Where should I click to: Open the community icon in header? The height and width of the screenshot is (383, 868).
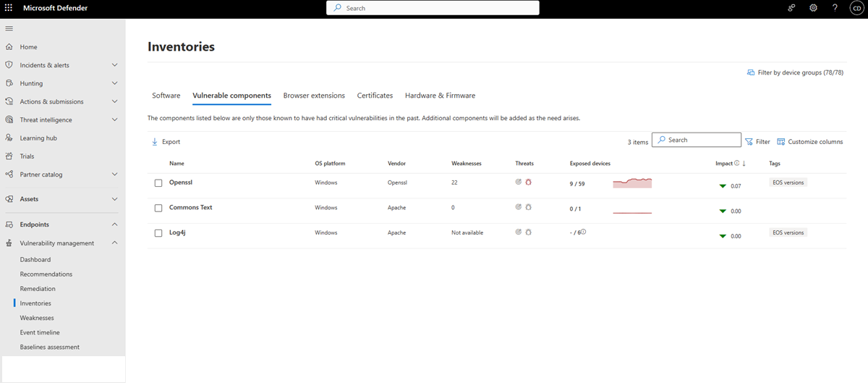click(x=792, y=8)
